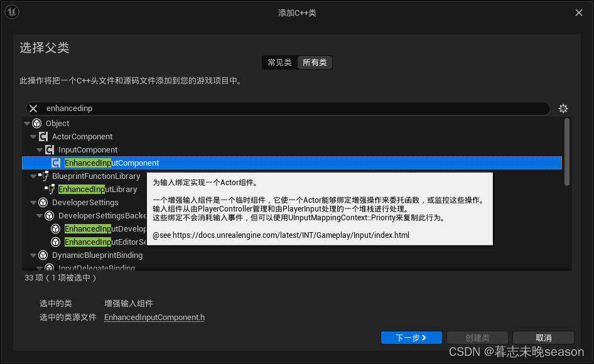Click the DeveloperSettingsBackedByCVars icon
594x364 pixels.
tap(50, 216)
